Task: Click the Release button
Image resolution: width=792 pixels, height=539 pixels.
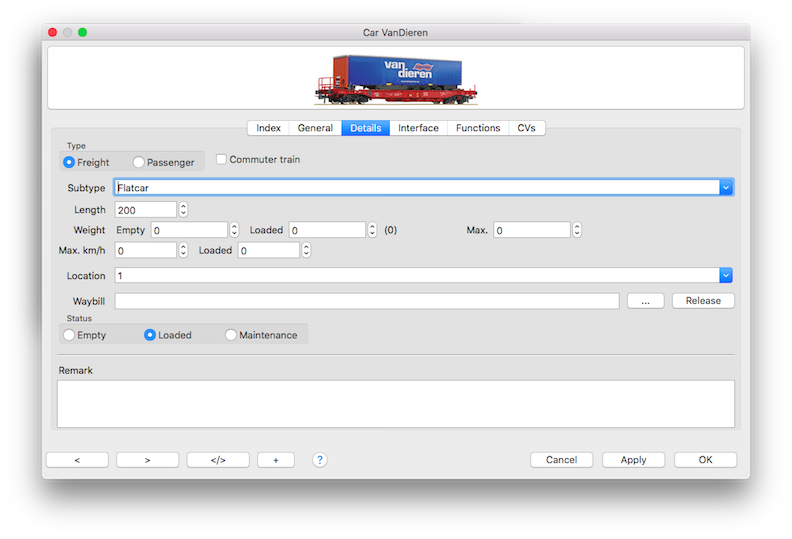Action: [703, 301]
